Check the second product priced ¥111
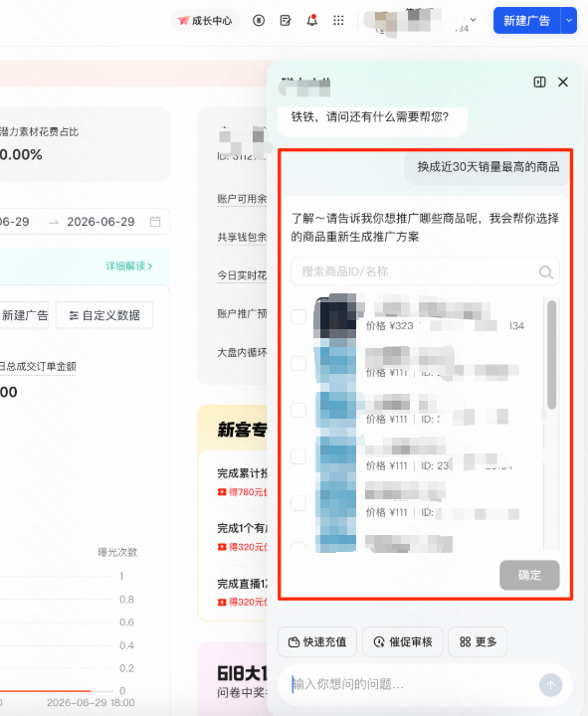The image size is (588, 716). [x=298, y=364]
